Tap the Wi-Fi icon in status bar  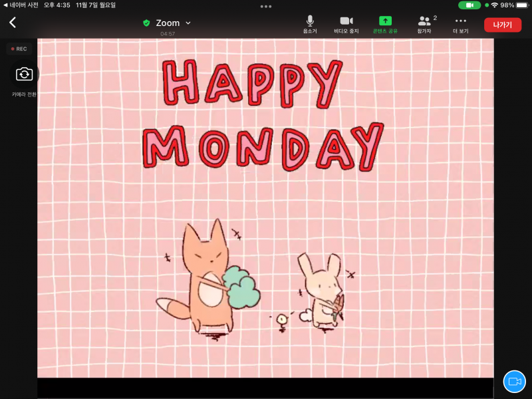(x=495, y=5)
